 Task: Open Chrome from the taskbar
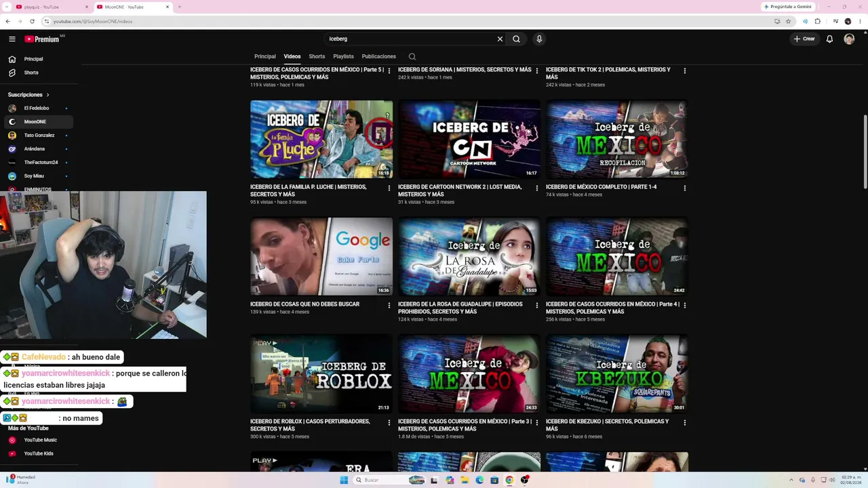click(509, 480)
